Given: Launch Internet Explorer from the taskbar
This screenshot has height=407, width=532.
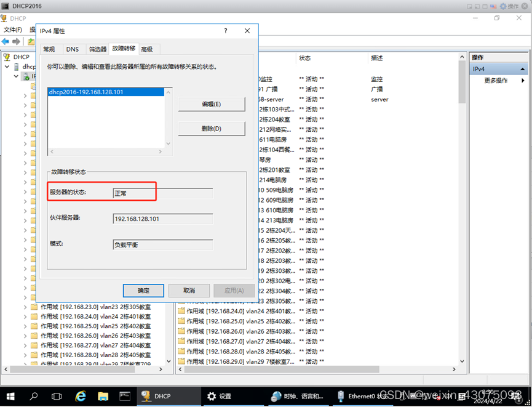Looking at the screenshot, I should pos(80,396).
